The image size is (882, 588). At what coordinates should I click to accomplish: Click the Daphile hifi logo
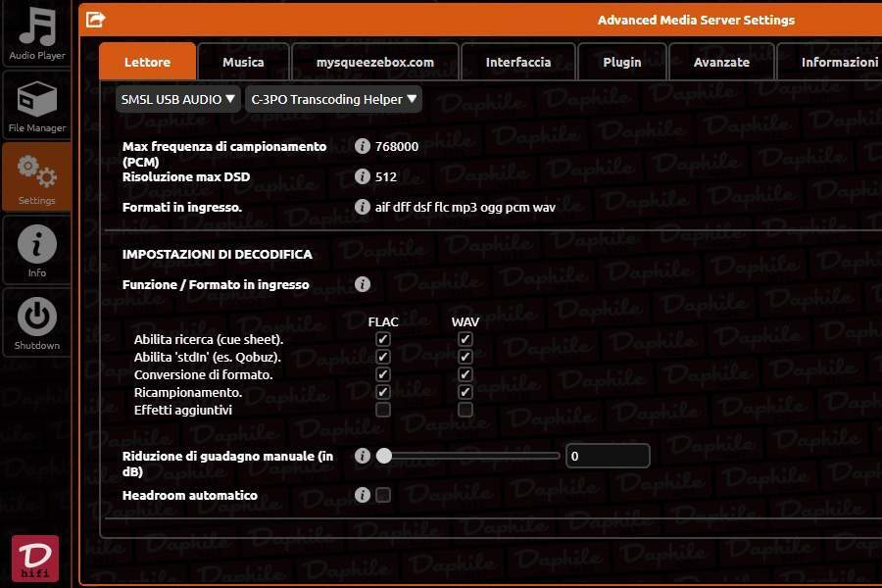tap(35, 558)
